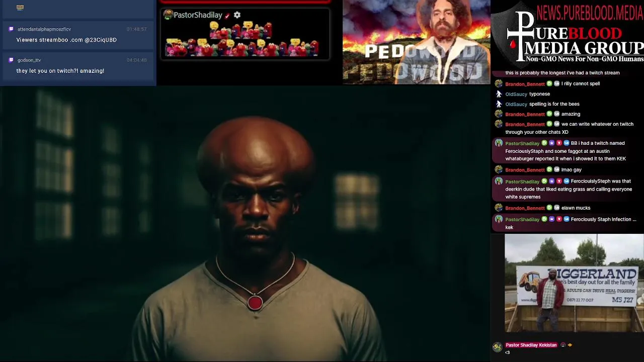Click the timestamp 04:04:48
This screenshot has height=362, width=644.
pyautogui.click(x=137, y=60)
